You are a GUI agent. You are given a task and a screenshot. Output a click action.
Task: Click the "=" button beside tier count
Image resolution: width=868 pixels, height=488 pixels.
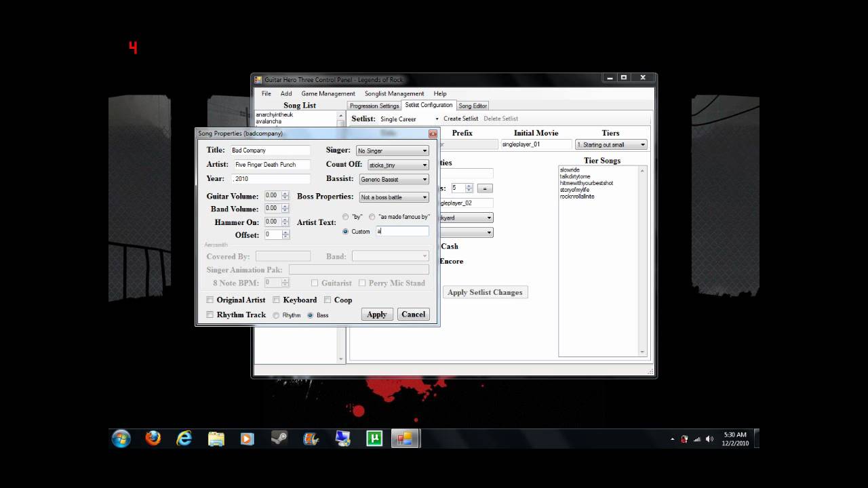point(484,188)
